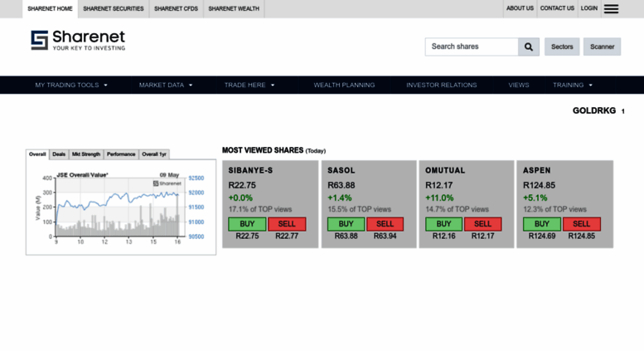Switch to Sharenet CFDs tab
Screen dimensions: 644x351
coord(177,8)
